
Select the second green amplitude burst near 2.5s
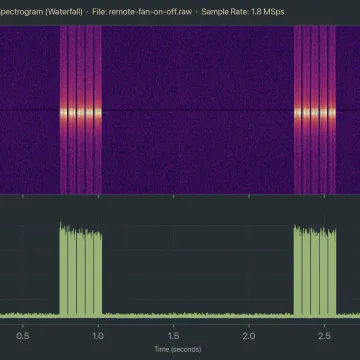tap(315, 271)
